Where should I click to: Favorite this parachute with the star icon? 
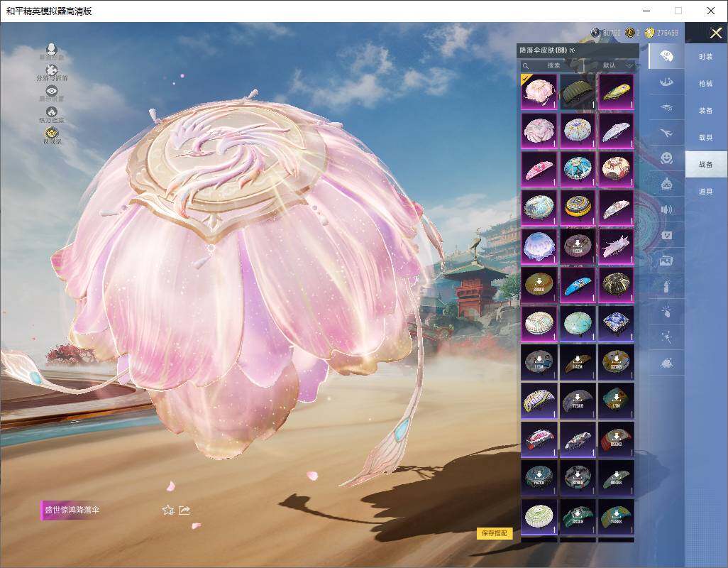click(167, 510)
